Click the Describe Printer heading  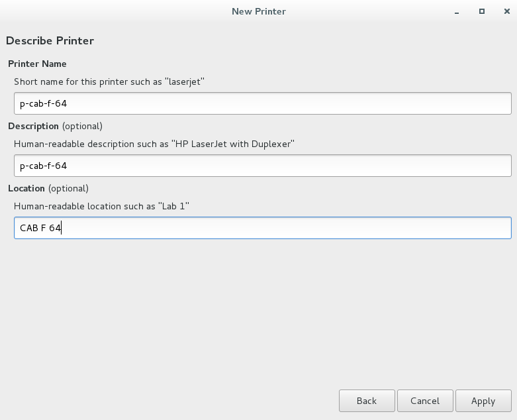pyautogui.click(x=50, y=40)
